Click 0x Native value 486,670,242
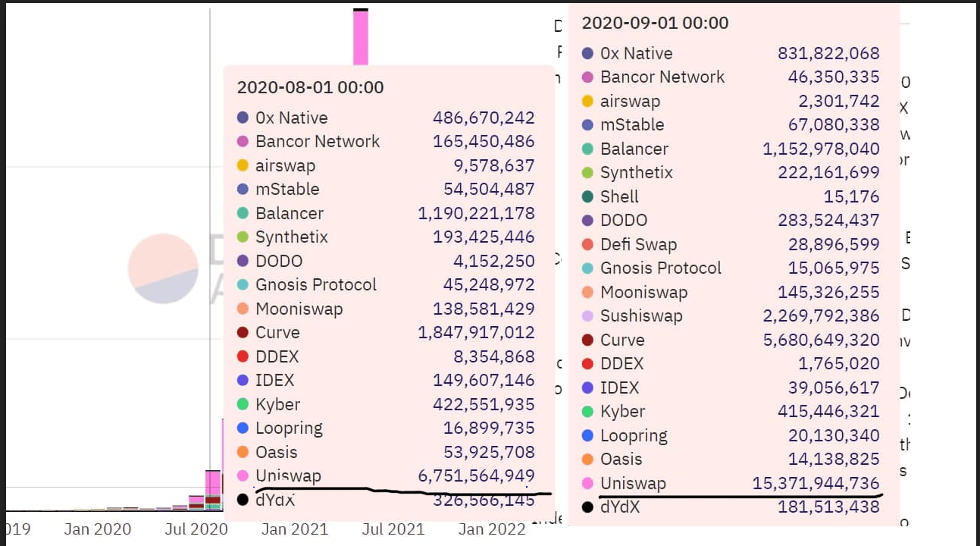Viewport: 980px width, 546px height. tap(484, 118)
